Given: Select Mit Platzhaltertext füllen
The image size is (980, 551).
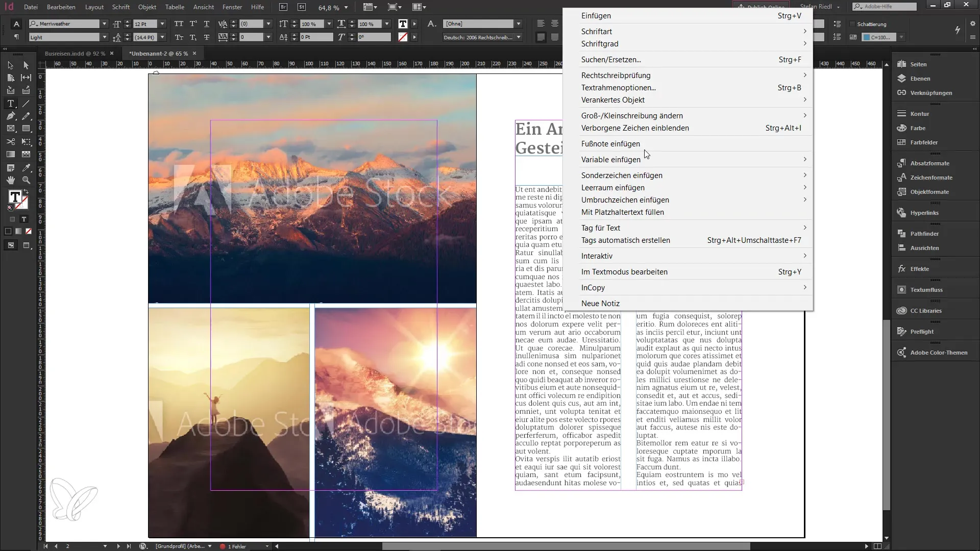Looking at the screenshot, I should click(688, 212).
